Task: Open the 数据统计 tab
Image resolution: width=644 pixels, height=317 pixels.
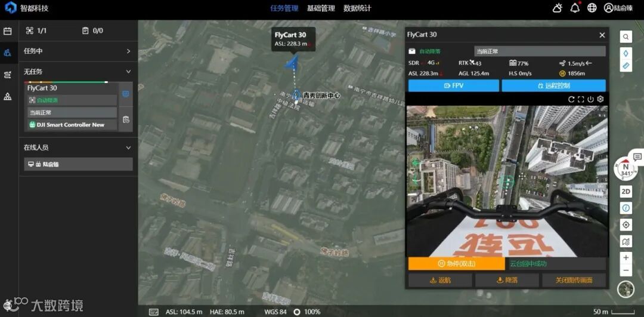Action: (357, 8)
